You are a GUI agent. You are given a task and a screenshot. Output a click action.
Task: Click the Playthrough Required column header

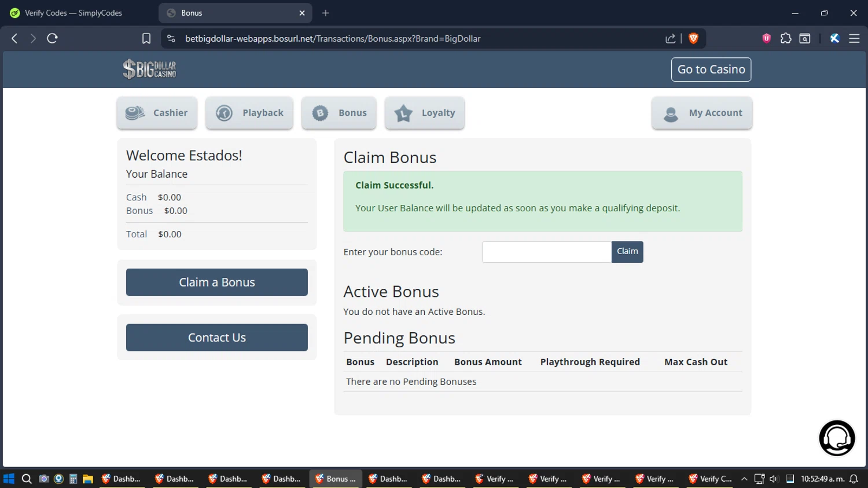[590, 362]
